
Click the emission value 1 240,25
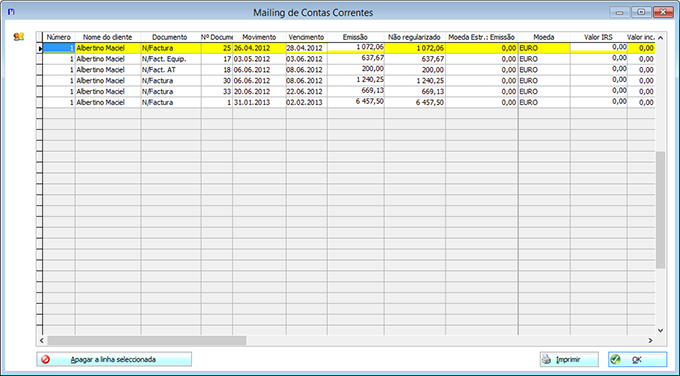370,80
